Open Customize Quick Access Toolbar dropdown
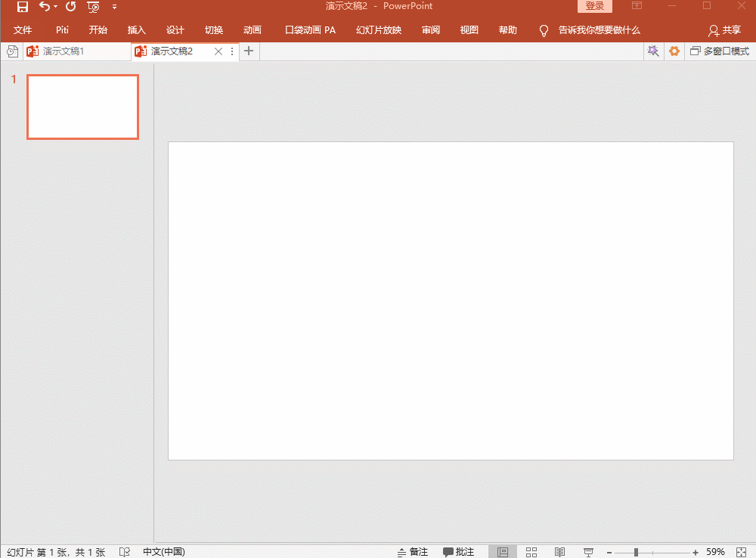756x558 pixels. point(114,8)
